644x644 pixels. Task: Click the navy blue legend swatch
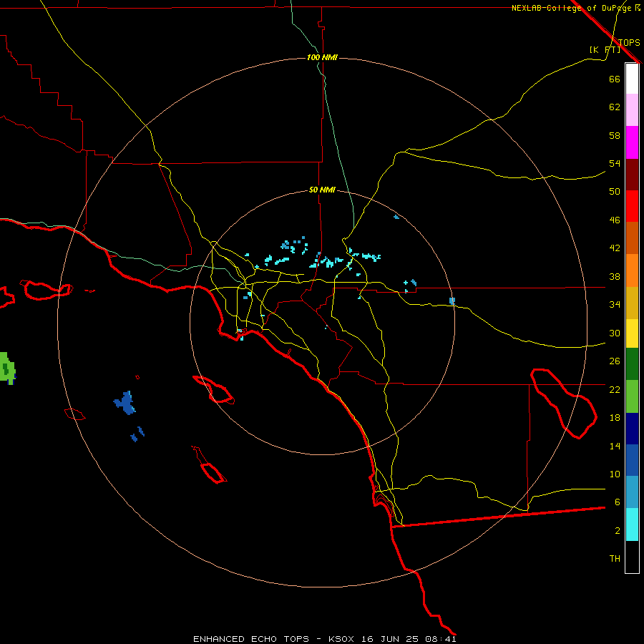tap(632, 429)
